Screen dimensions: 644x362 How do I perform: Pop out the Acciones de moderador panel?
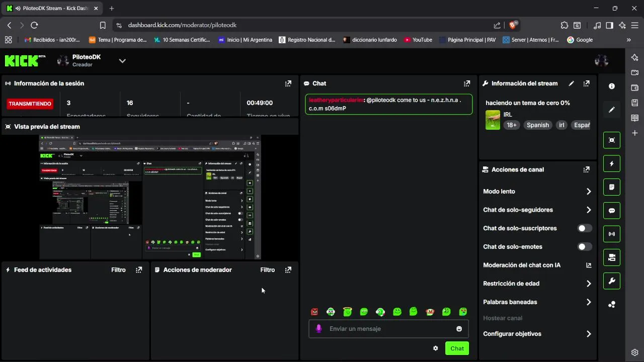click(x=288, y=270)
